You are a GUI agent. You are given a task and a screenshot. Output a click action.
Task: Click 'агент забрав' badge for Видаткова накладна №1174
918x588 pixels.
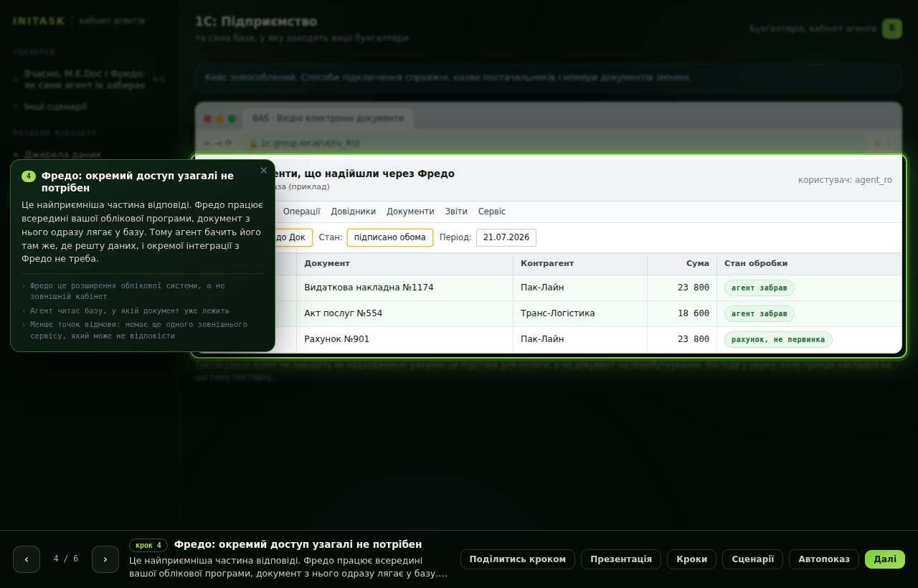(x=760, y=288)
